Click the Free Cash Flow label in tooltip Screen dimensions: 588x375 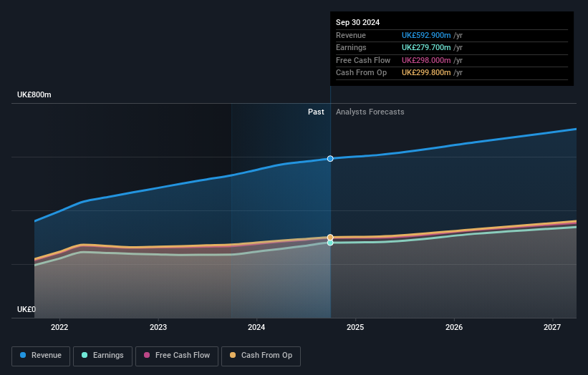(x=363, y=60)
